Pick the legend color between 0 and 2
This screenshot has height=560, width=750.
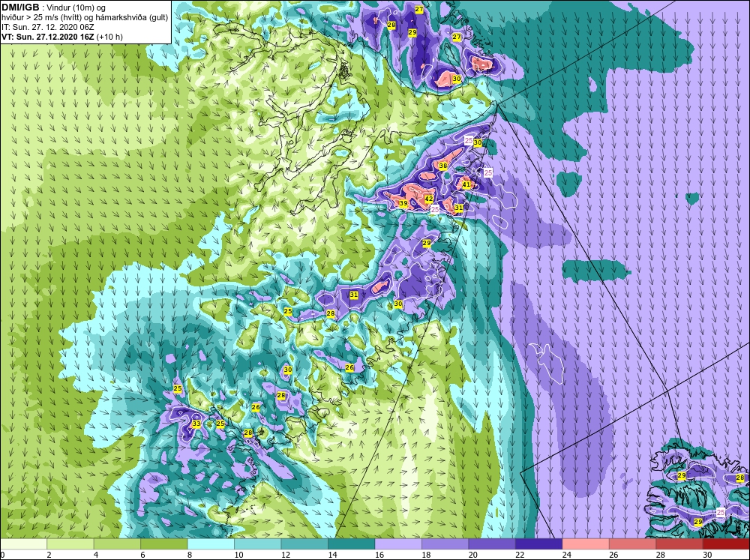pyautogui.click(x=23, y=544)
